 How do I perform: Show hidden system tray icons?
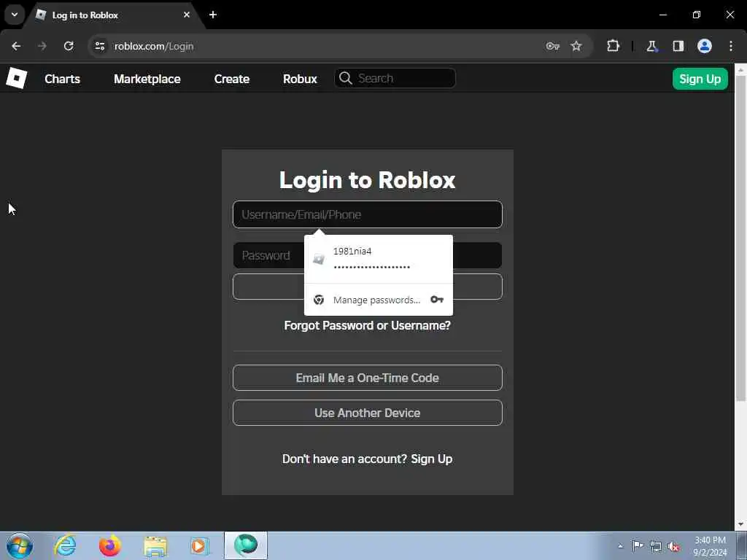[620, 546]
